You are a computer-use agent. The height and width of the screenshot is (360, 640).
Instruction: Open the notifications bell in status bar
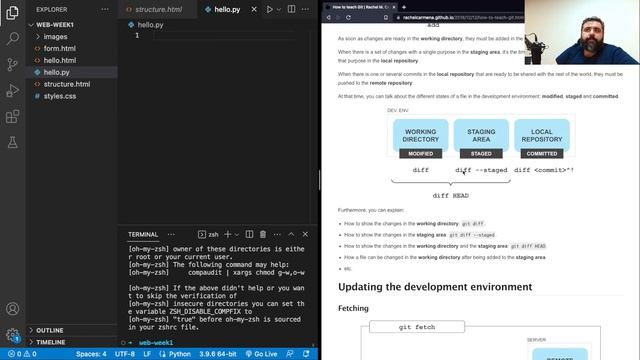point(306,354)
